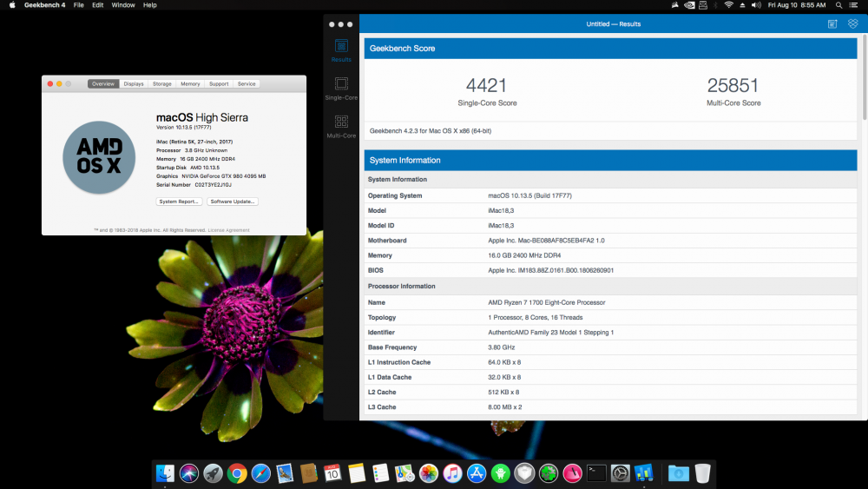Click the Wi-Fi status icon in menu bar
The height and width of the screenshot is (489, 868).
728,5
